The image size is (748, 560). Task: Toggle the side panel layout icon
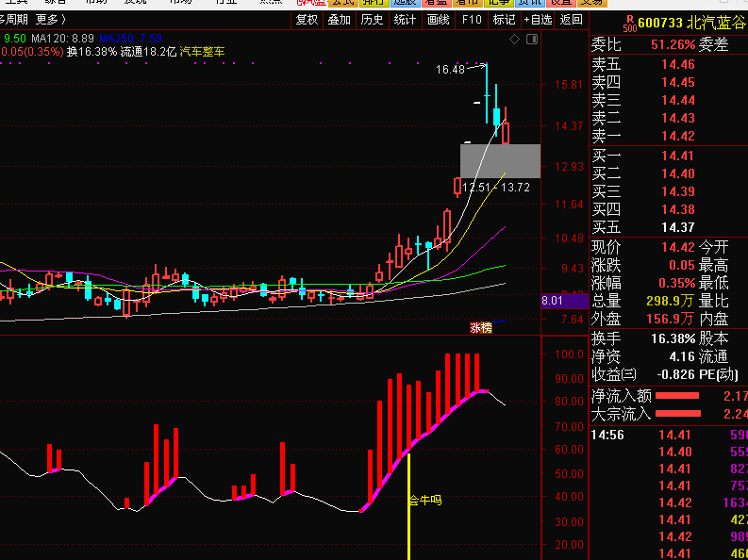pos(532,39)
